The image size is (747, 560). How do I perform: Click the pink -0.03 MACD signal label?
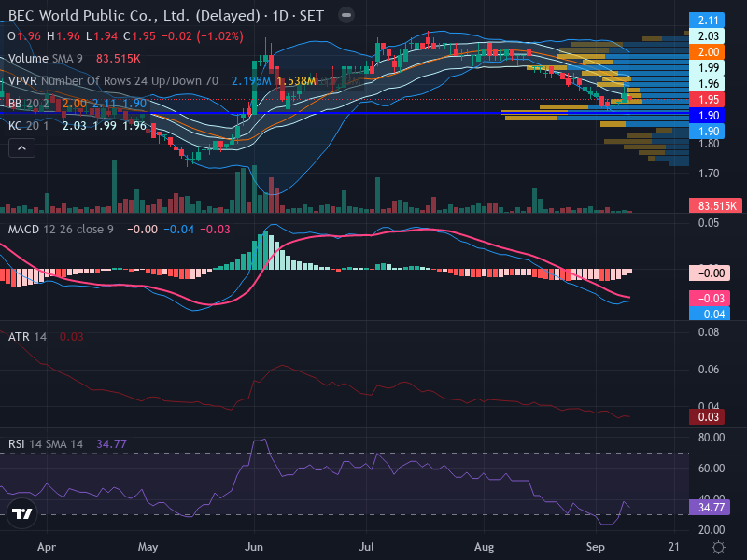click(x=710, y=298)
